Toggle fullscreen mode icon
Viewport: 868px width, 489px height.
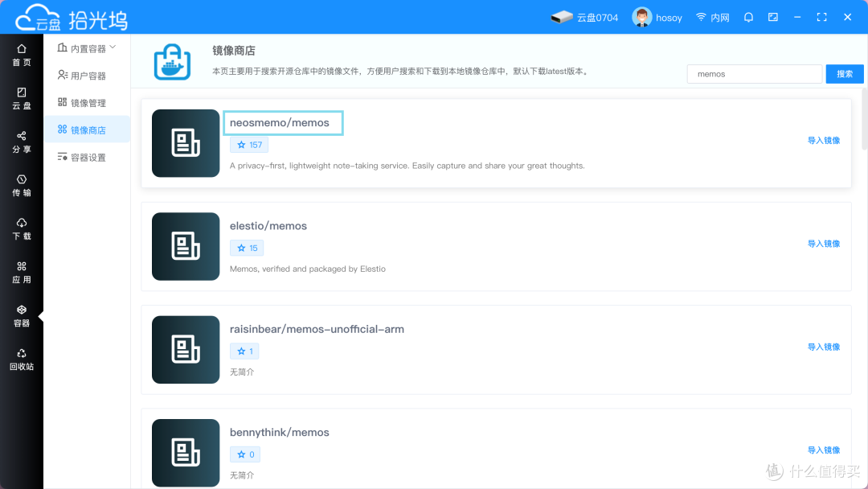pyautogui.click(x=822, y=17)
